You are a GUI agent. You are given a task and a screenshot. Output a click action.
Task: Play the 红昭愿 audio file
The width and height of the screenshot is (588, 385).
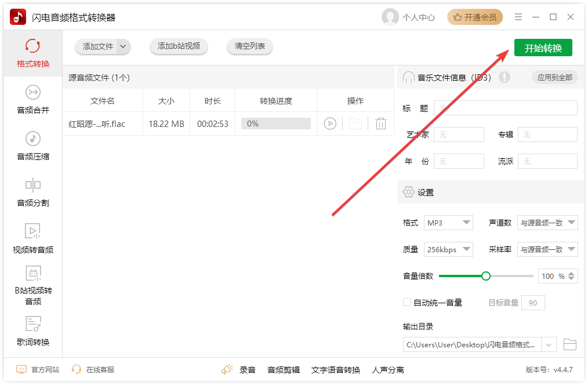(x=330, y=123)
